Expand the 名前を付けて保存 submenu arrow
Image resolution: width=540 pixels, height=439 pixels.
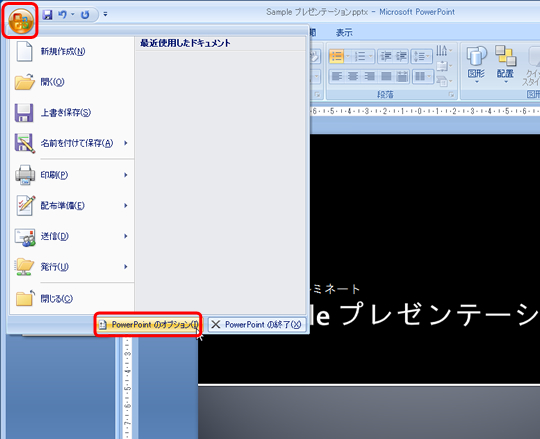point(126,143)
